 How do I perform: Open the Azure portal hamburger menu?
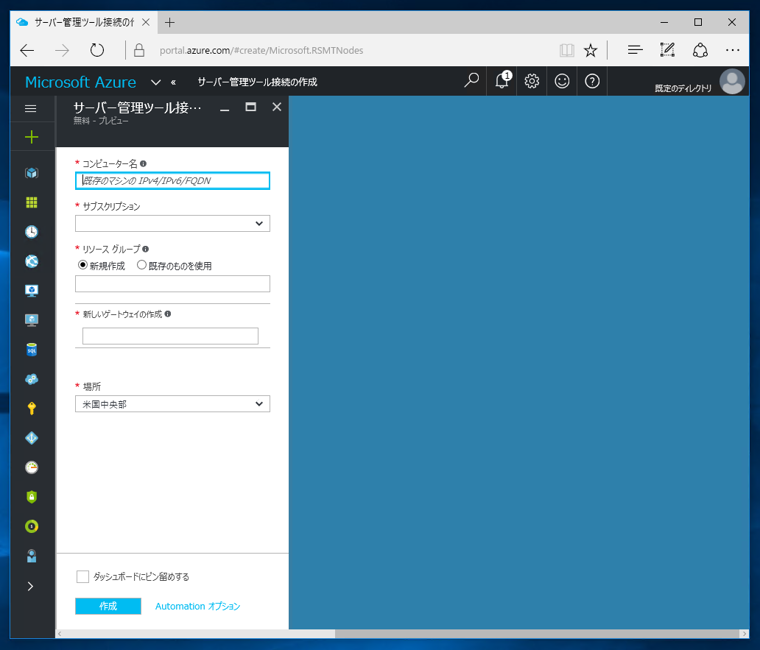[31, 109]
